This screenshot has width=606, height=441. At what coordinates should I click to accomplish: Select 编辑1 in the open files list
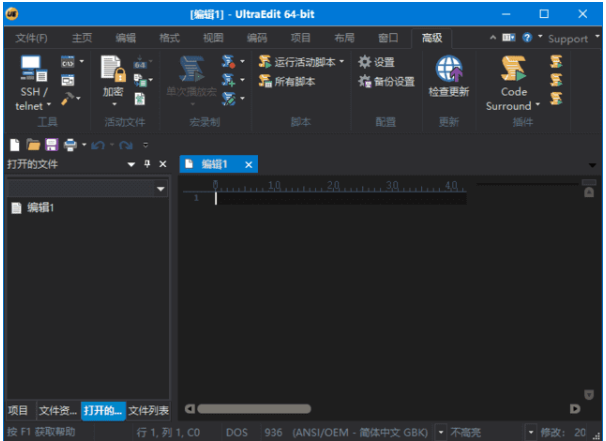point(41,208)
